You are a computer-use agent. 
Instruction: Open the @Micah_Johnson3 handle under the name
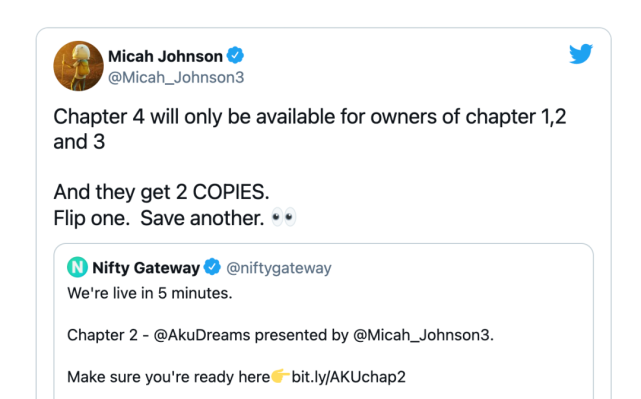tap(176, 77)
